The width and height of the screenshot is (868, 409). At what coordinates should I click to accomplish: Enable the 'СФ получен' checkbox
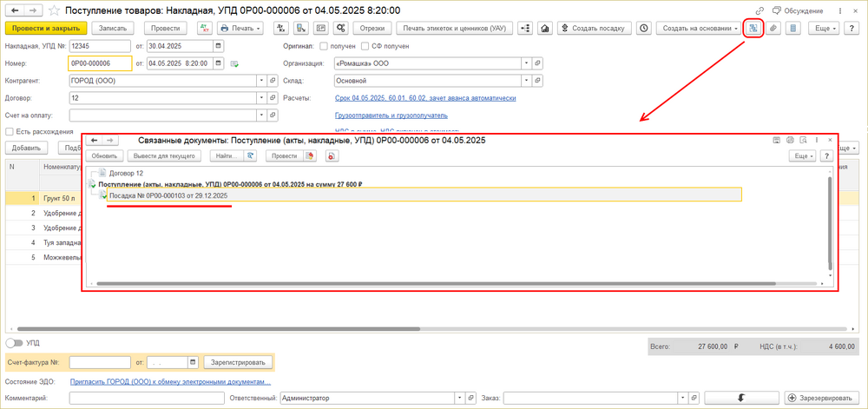coord(365,47)
